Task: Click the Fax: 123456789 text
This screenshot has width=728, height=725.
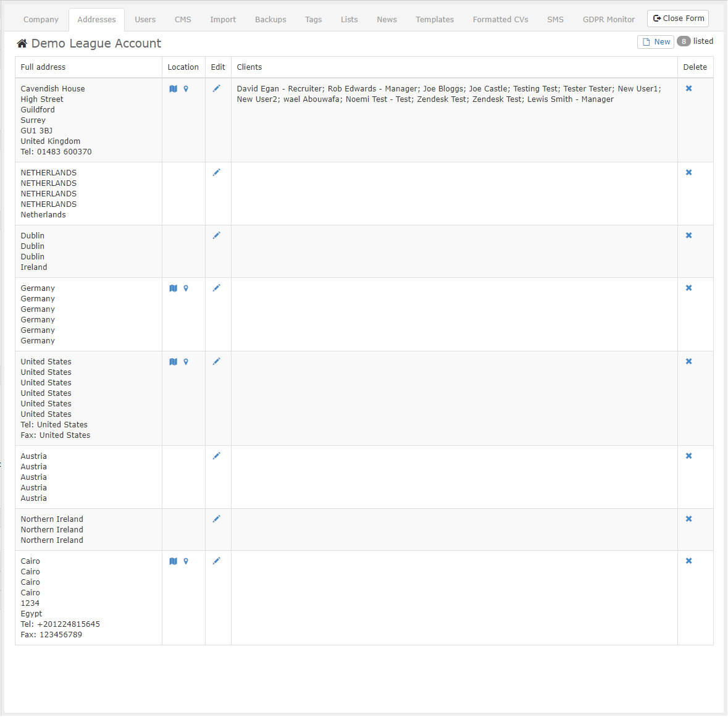Action: [x=51, y=635]
